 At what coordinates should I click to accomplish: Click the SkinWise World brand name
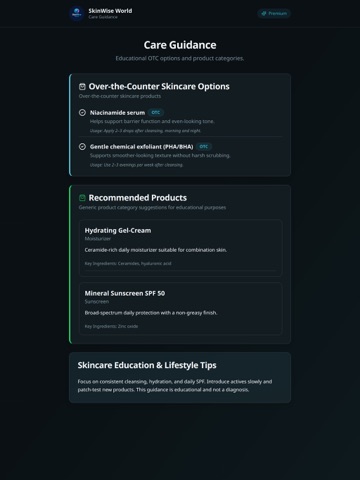pos(110,11)
